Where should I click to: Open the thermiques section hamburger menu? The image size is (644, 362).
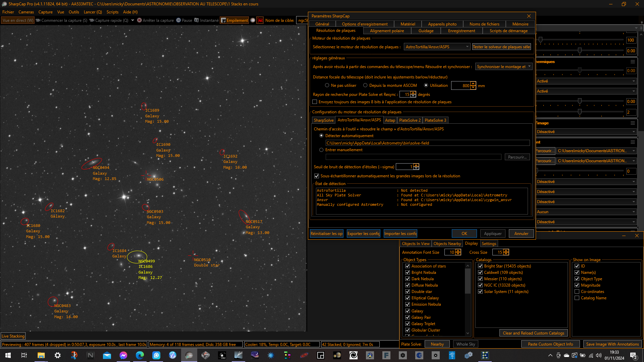tap(633, 62)
